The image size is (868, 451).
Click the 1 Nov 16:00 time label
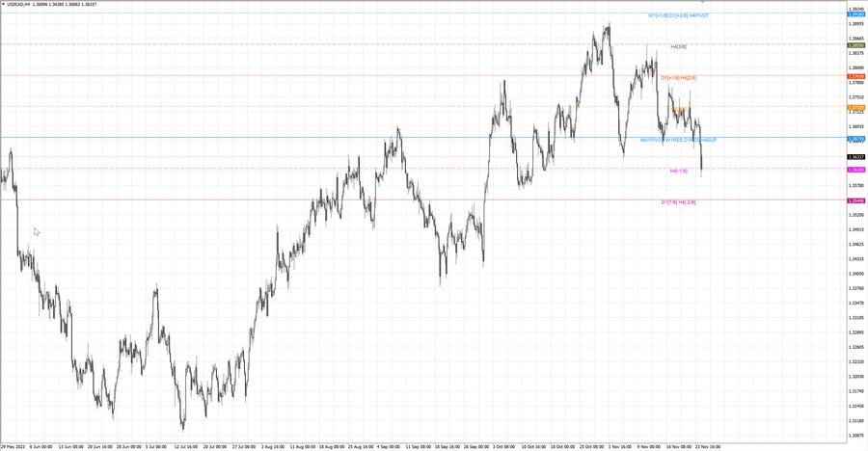coord(619,446)
